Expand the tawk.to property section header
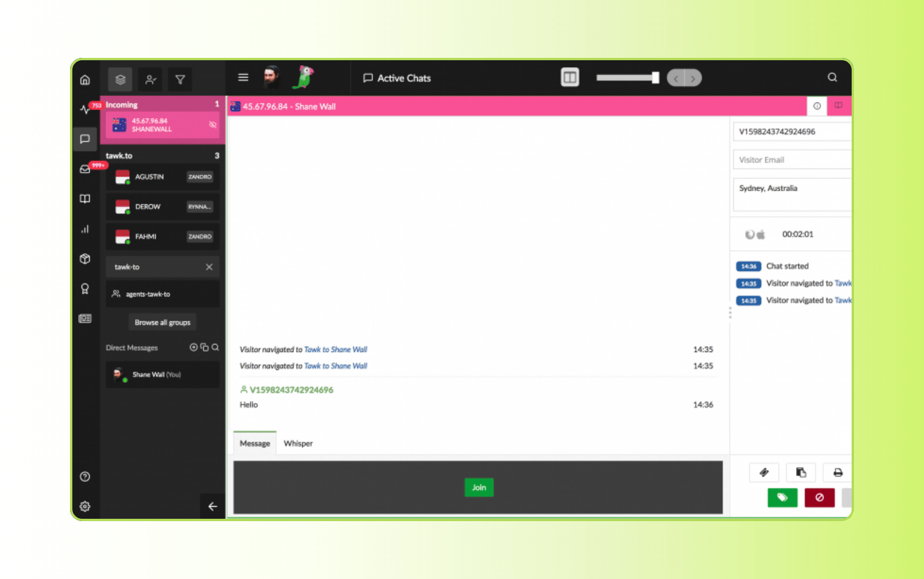The width and height of the screenshot is (924, 579). (163, 156)
